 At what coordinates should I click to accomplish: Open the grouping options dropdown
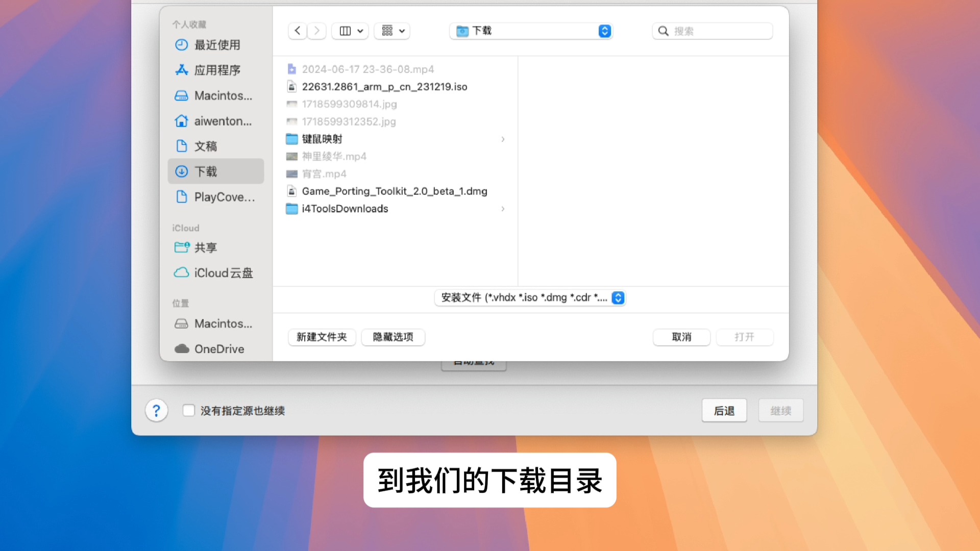pyautogui.click(x=392, y=31)
